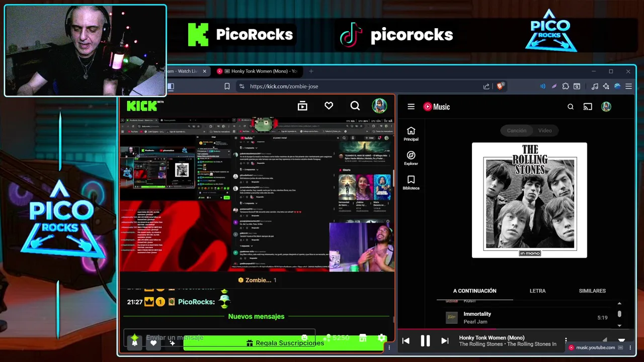Screen dimensions: 644x362
Task: Click the cast to device icon
Action: click(588, 107)
